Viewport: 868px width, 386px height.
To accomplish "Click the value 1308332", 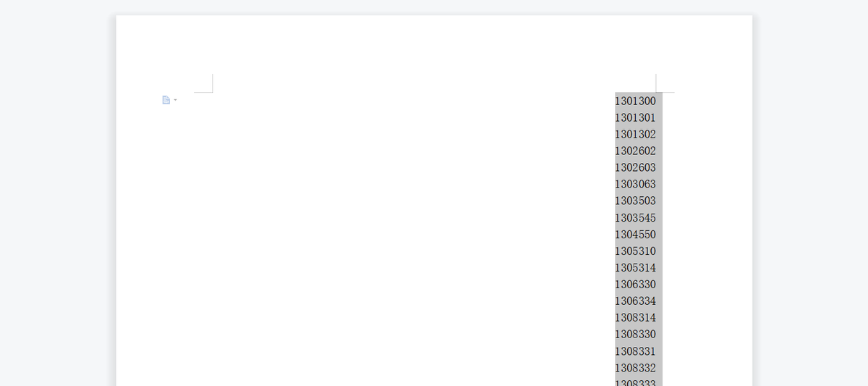I will (635, 368).
